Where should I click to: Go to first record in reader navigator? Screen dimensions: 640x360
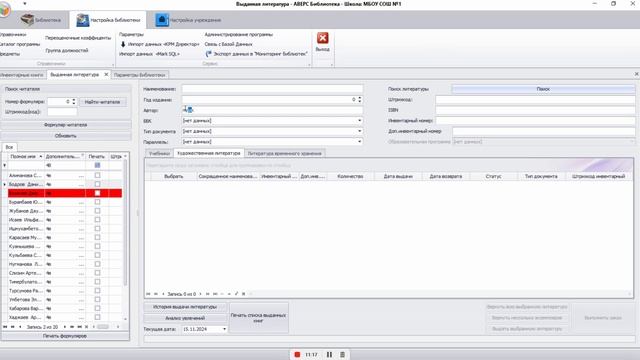coord(5,327)
